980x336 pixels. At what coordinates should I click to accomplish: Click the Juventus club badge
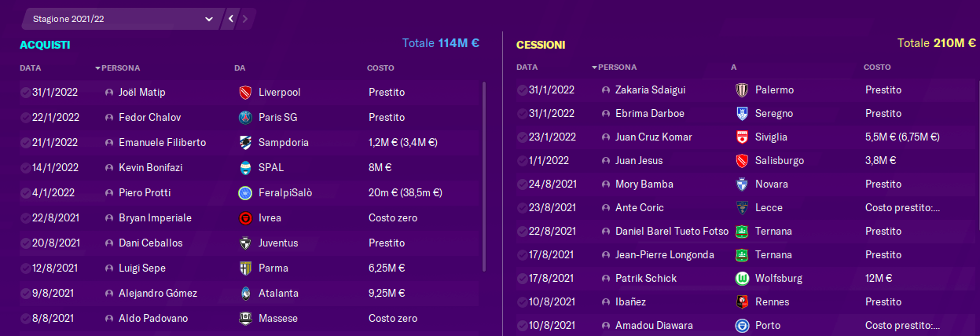click(244, 243)
